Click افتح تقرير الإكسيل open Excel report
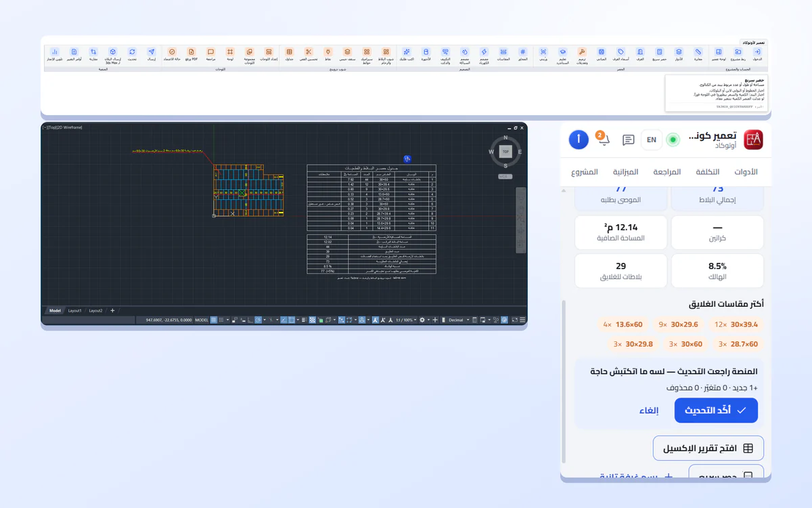This screenshot has height=508, width=812. (x=708, y=448)
